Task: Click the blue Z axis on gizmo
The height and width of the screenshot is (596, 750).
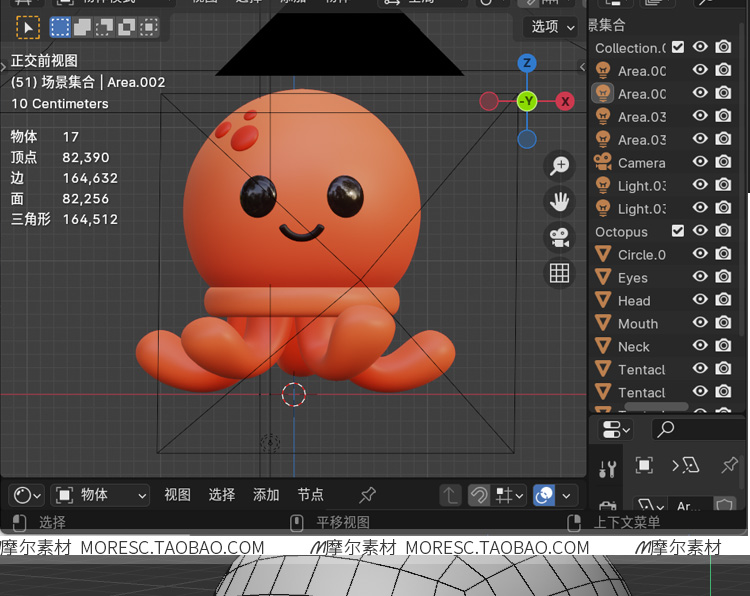Action: click(x=527, y=64)
